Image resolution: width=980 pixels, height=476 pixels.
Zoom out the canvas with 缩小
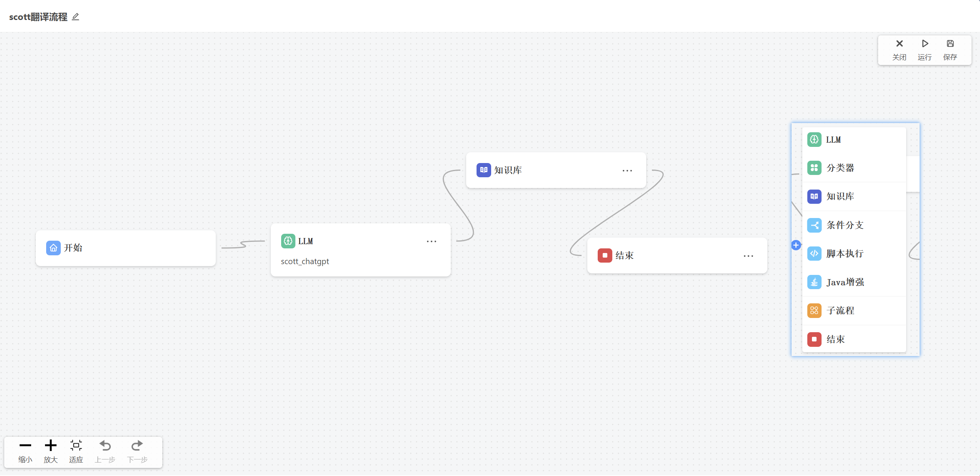tap(25, 451)
